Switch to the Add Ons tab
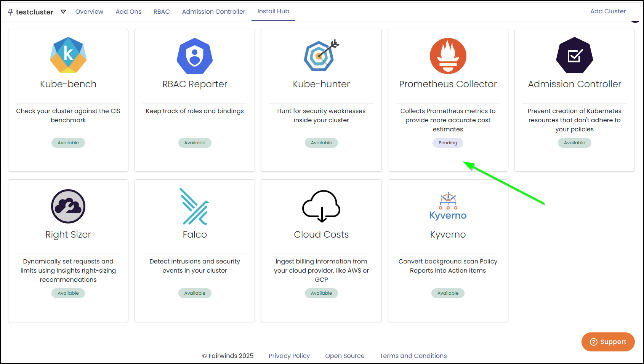 click(128, 11)
